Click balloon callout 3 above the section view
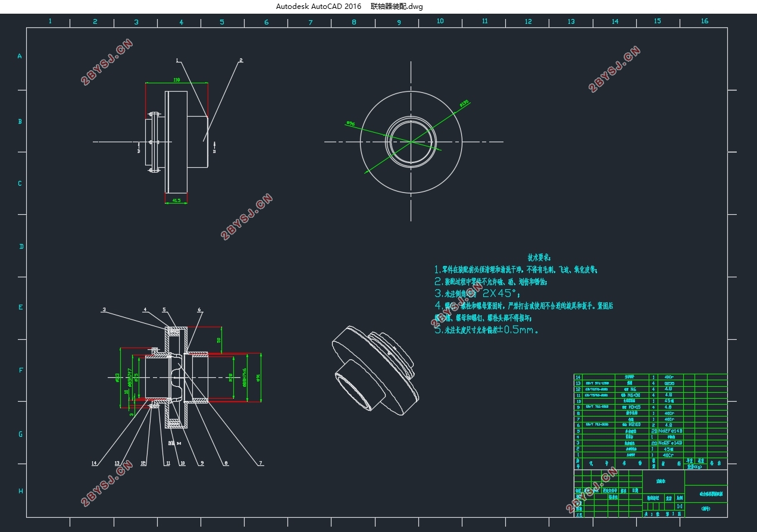Viewport: 757px width, 532px height. [x=104, y=309]
